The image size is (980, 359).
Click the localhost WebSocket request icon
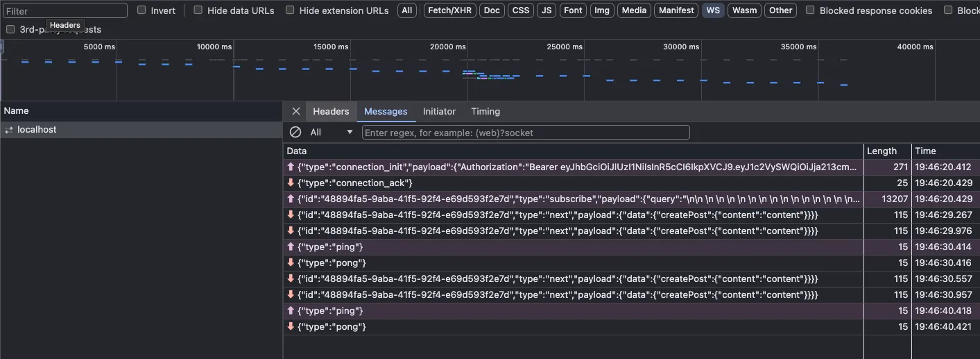(9, 130)
